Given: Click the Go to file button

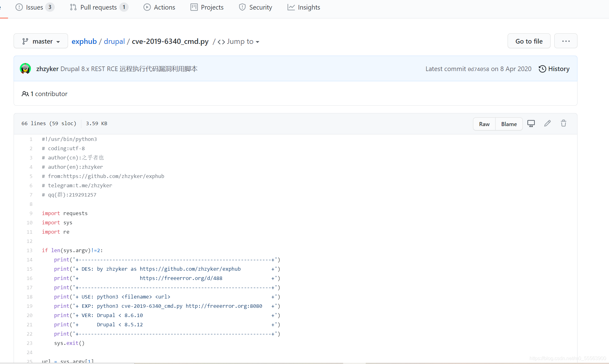Looking at the screenshot, I should coord(529,41).
